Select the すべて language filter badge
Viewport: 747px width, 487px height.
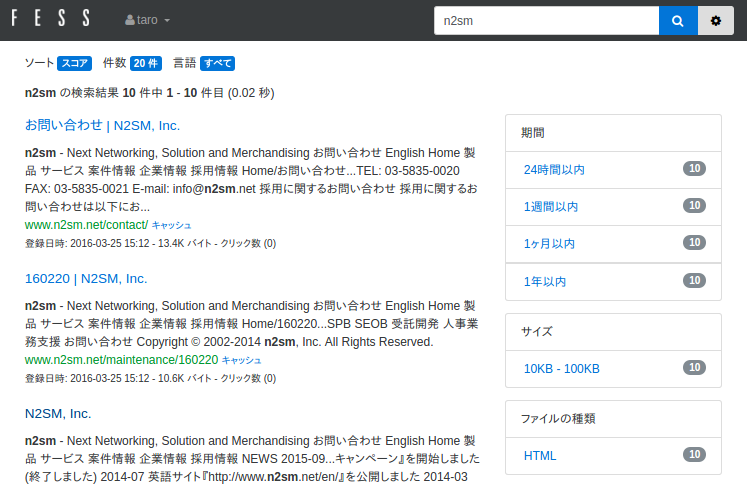[217, 63]
